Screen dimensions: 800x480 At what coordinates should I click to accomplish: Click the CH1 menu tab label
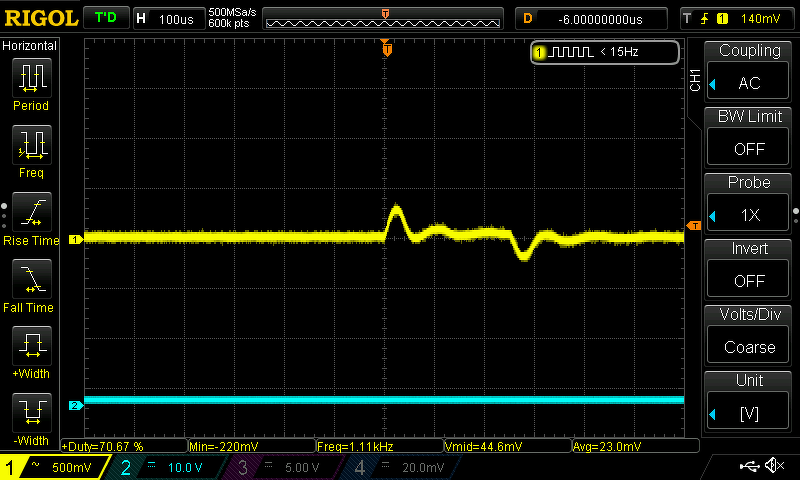[695, 80]
